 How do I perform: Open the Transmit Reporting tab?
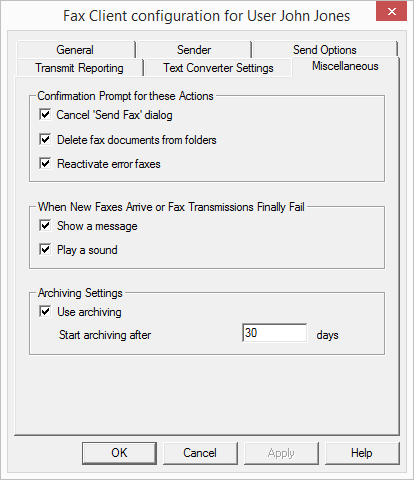click(x=79, y=68)
